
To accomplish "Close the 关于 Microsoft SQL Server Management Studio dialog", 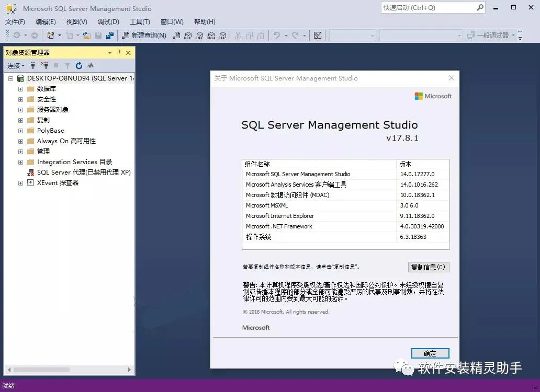I will coord(452,78).
